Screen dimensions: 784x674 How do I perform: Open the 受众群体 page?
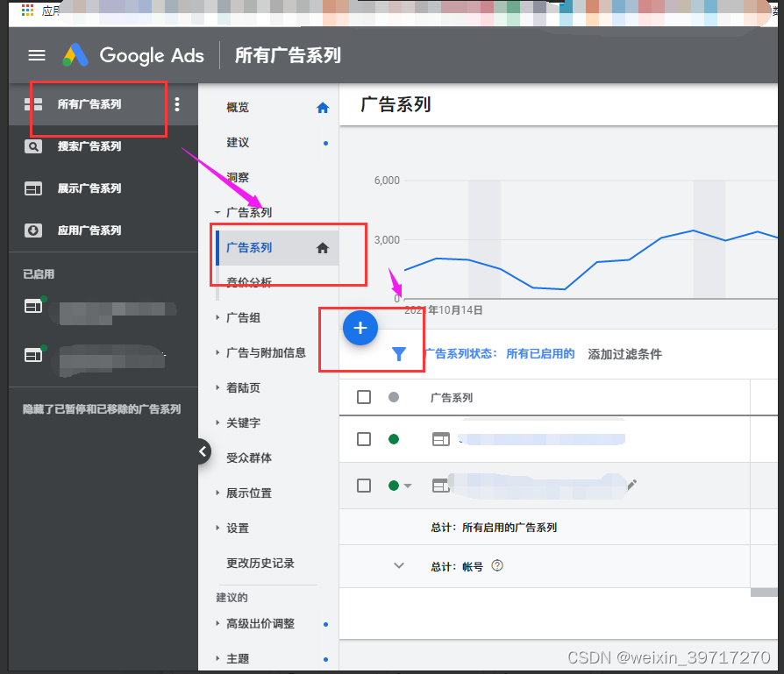point(249,458)
